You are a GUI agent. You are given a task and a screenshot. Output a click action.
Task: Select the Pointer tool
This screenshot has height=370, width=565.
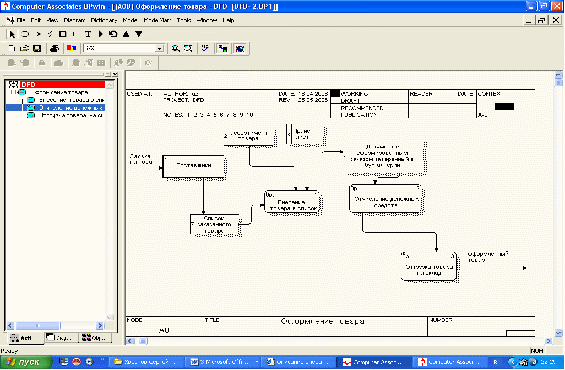12,34
